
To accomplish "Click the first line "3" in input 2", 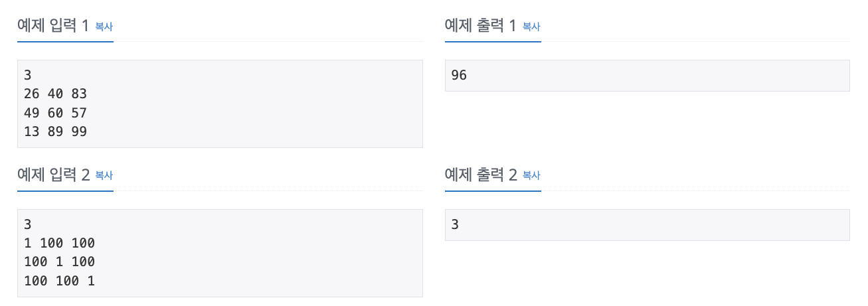I will pyautogui.click(x=27, y=224).
